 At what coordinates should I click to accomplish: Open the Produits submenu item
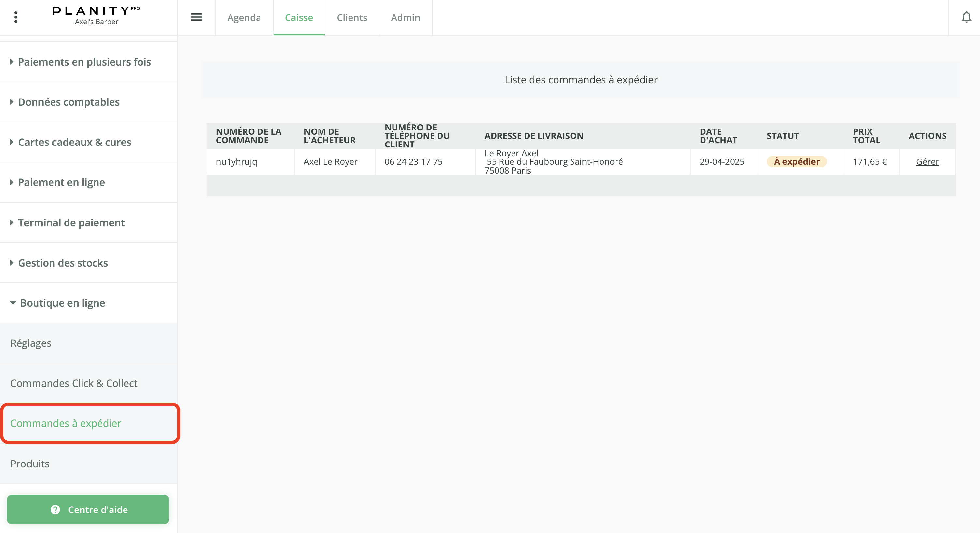pos(30,464)
